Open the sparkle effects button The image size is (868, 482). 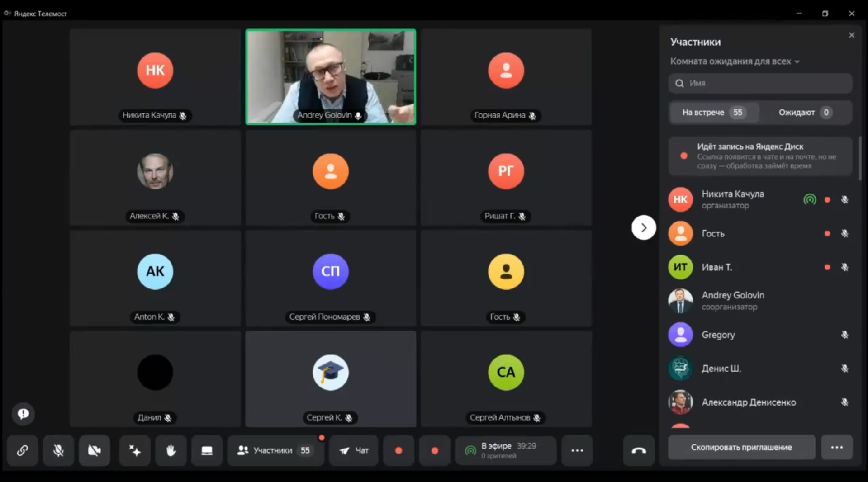[x=135, y=450]
